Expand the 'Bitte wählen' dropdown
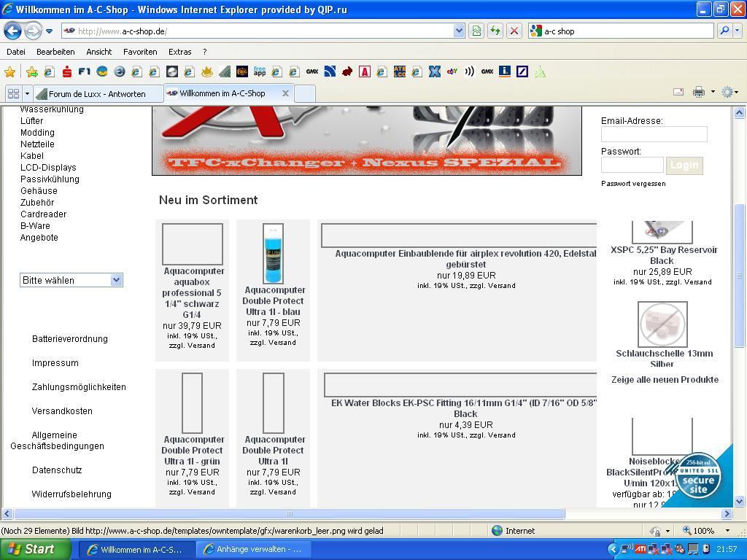The image size is (747, 560). pos(71,280)
